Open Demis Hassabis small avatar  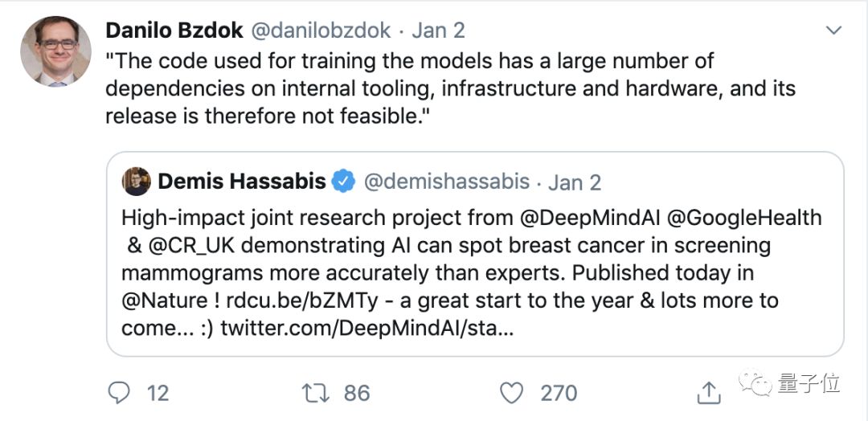(x=137, y=182)
